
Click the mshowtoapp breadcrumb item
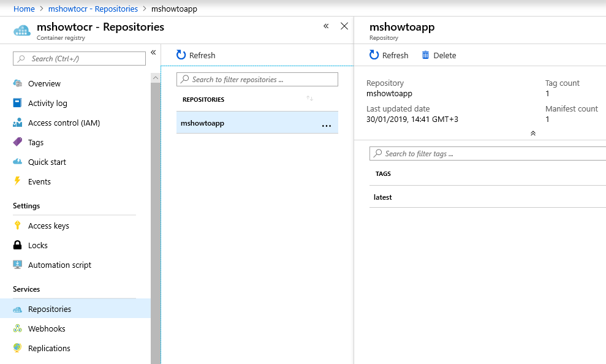pyautogui.click(x=174, y=9)
